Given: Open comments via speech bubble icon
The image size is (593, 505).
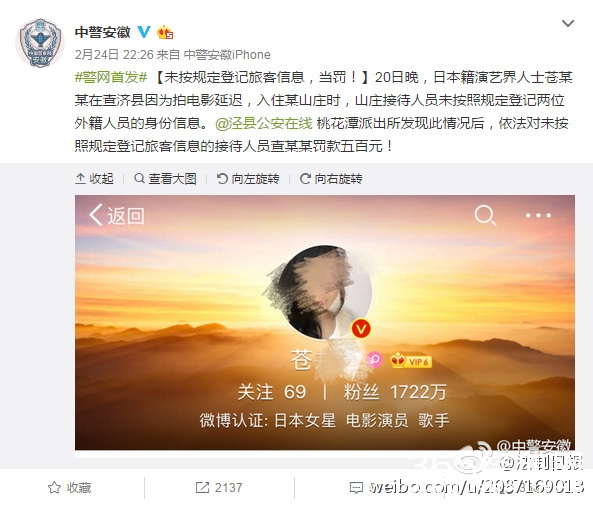Looking at the screenshot, I should (356, 488).
